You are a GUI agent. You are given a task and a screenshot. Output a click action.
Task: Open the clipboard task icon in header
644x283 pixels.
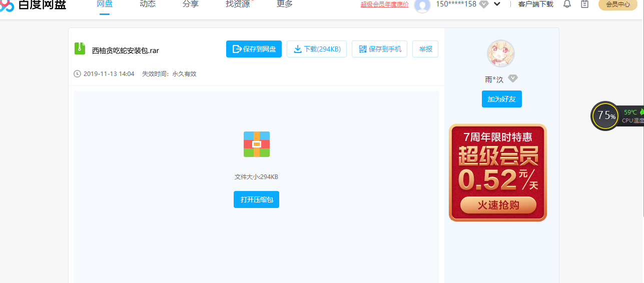click(584, 4)
